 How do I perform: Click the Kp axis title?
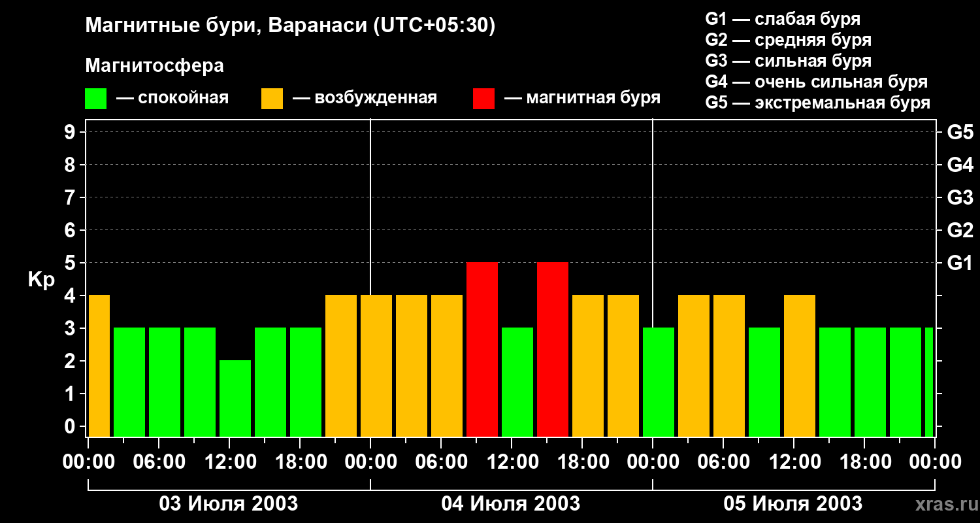42,280
